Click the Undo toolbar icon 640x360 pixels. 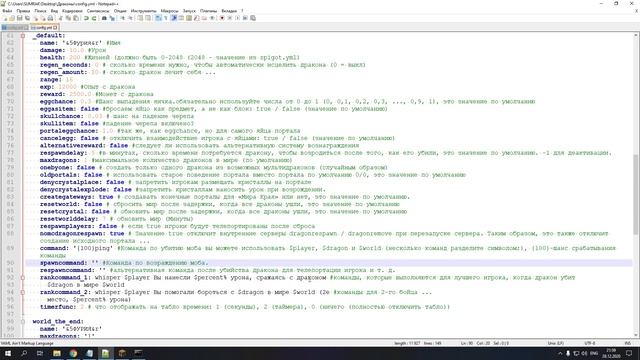(x=86, y=18)
